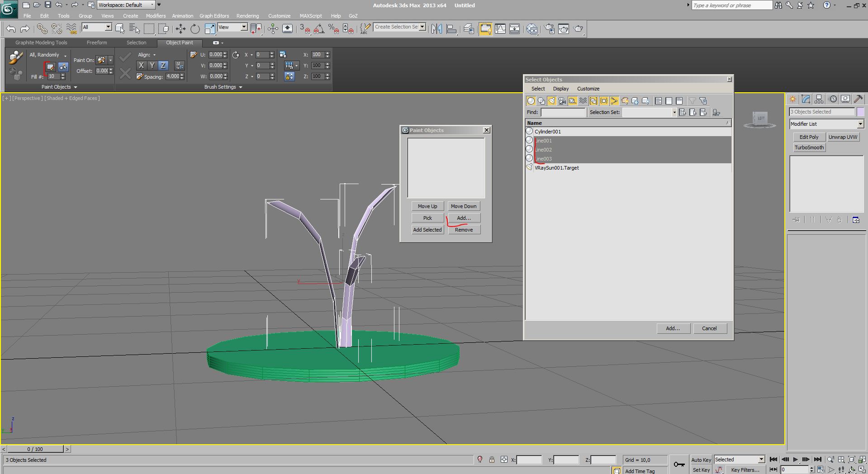Click the Select and Link icon
The height and width of the screenshot is (474, 868).
pos(42,29)
